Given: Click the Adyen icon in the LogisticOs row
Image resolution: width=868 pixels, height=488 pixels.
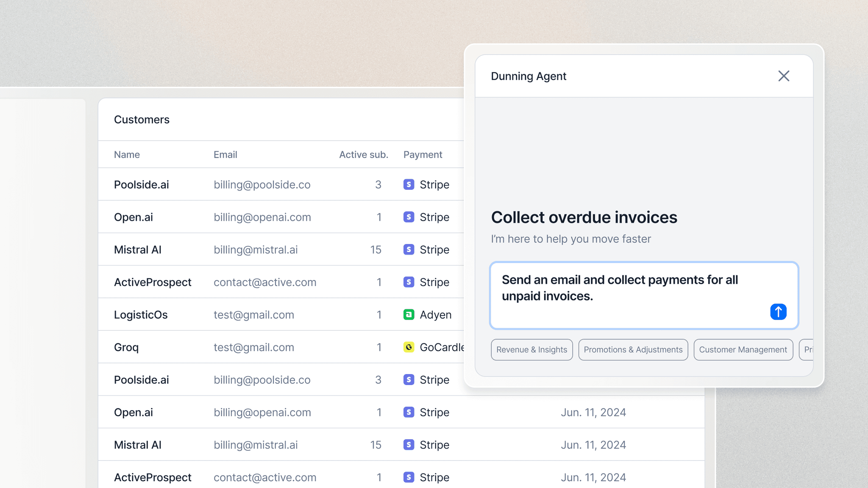Looking at the screenshot, I should pyautogui.click(x=409, y=314).
